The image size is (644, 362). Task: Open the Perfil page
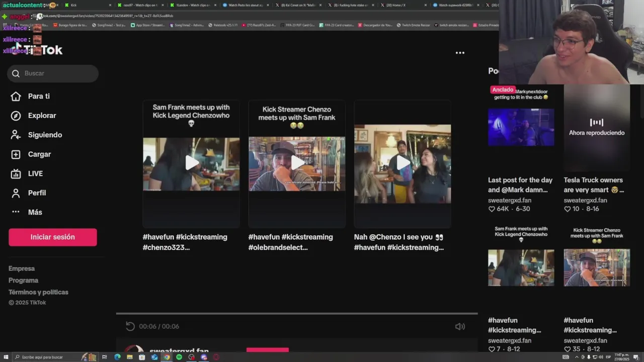(x=37, y=193)
